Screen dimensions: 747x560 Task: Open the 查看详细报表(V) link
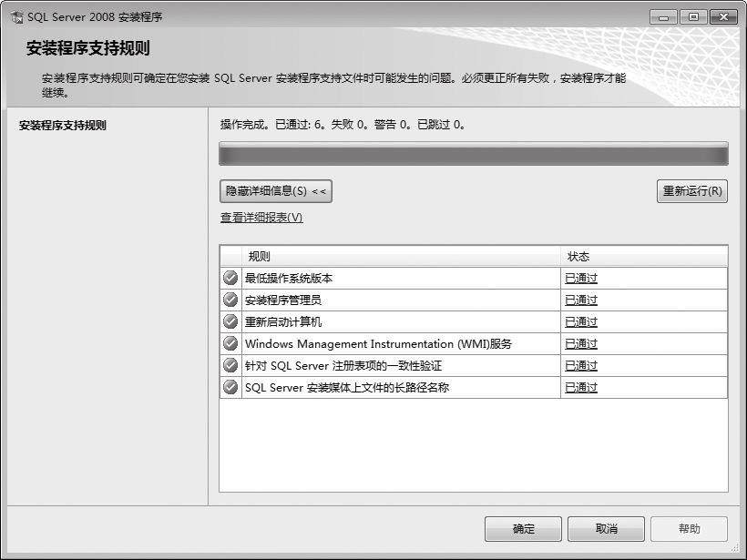[261, 218]
